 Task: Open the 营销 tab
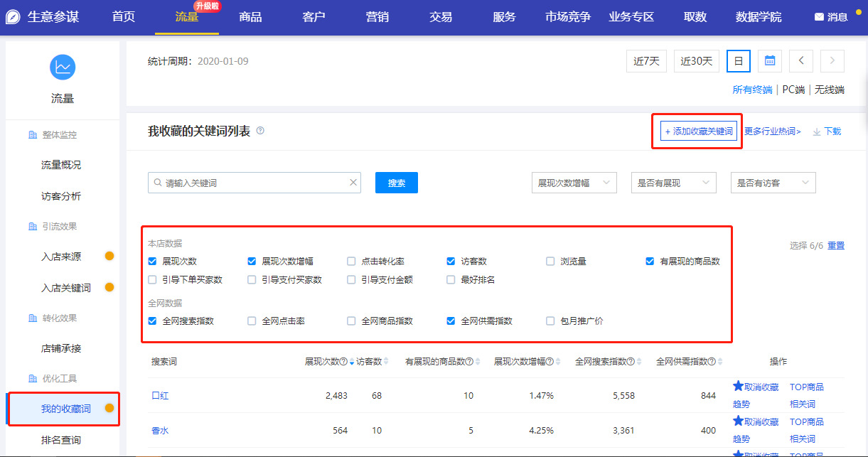click(377, 17)
